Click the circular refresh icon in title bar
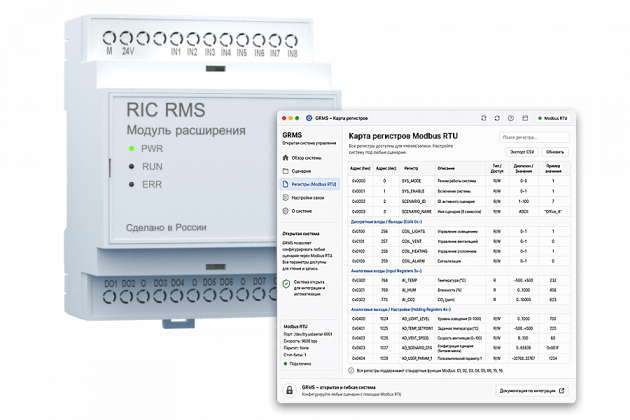The width and height of the screenshot is (630, 420). point(497,118)
